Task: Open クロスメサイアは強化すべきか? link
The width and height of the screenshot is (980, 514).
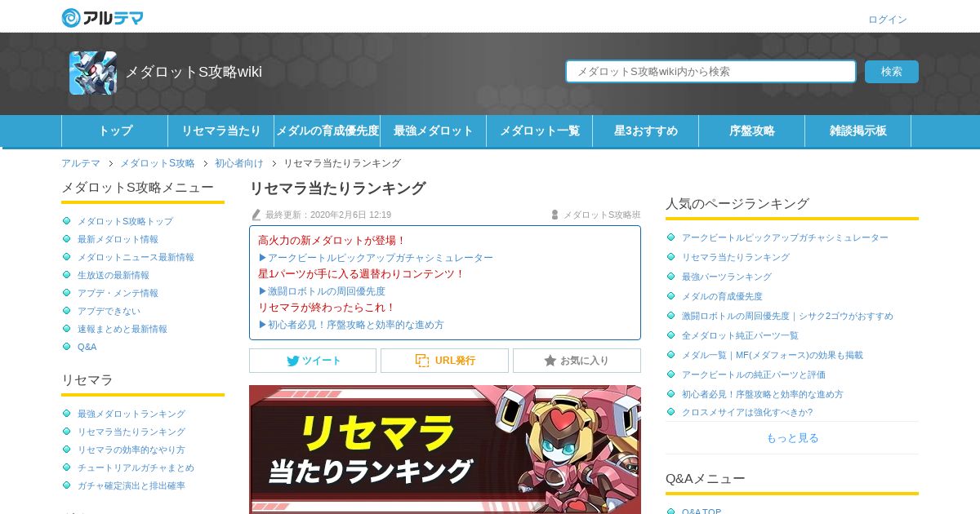Action: (x=747, y=412)
